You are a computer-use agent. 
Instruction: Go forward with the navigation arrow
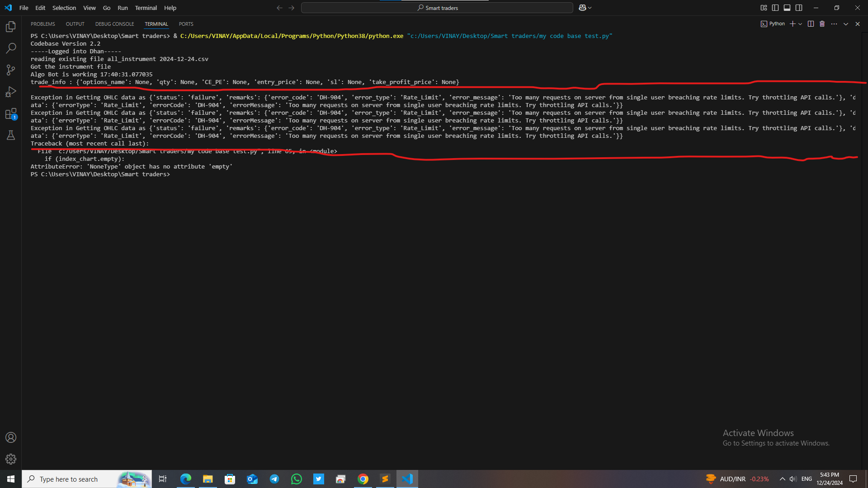pos(292,8)
